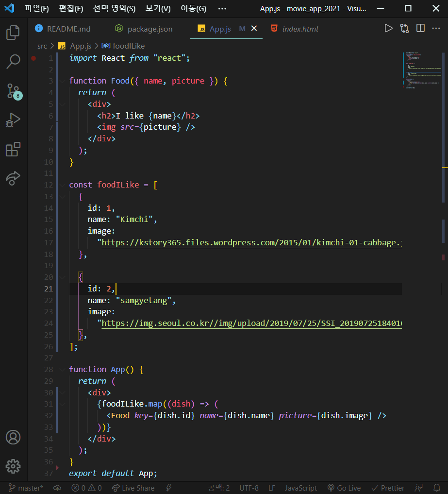The image size is (448, 494).
Task: Open the 편집(E) menu
Action: point(71,9)
